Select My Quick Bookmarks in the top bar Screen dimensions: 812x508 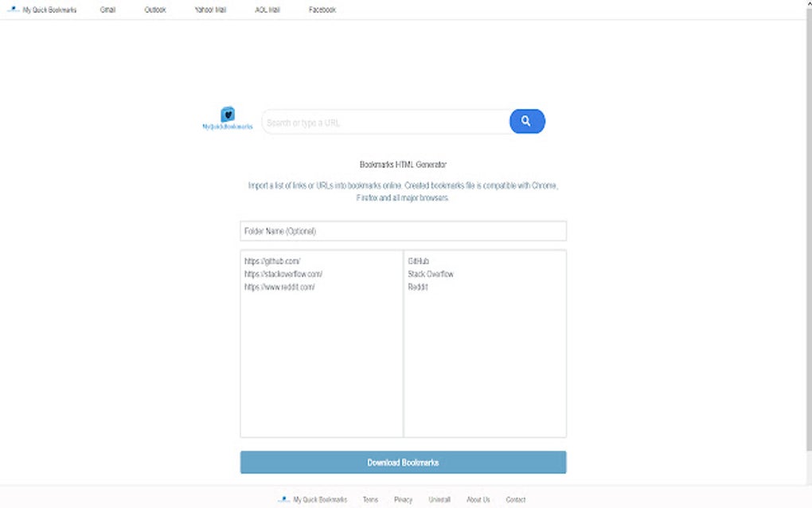pos(51,10)
